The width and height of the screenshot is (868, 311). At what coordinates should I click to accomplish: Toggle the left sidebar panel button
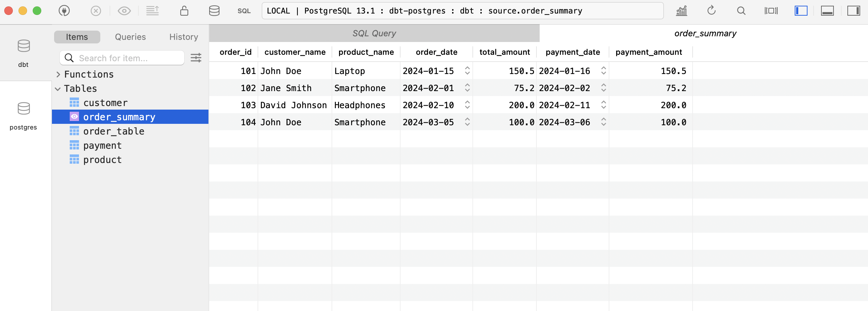tap(801, 11)
